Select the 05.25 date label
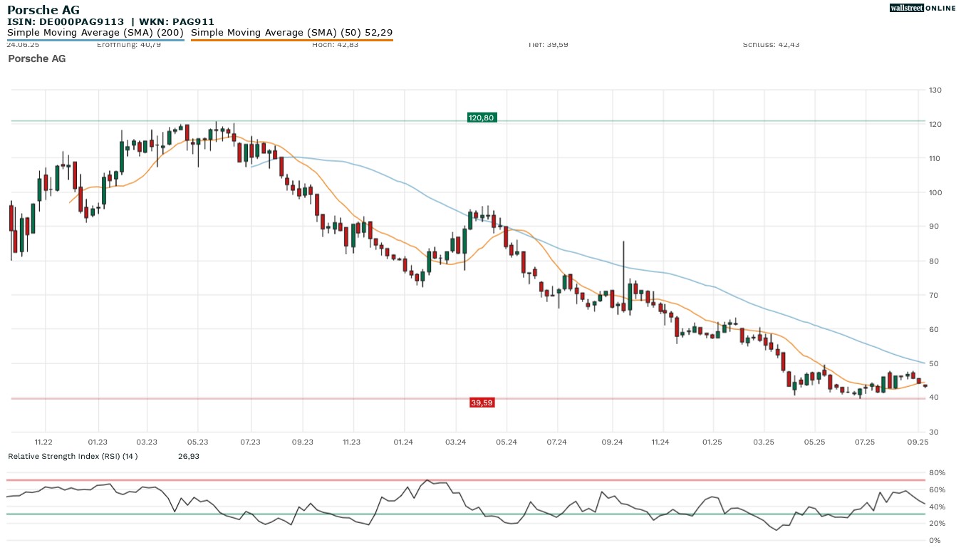This screenshot has height=560, width=961. tap(814, 442)
